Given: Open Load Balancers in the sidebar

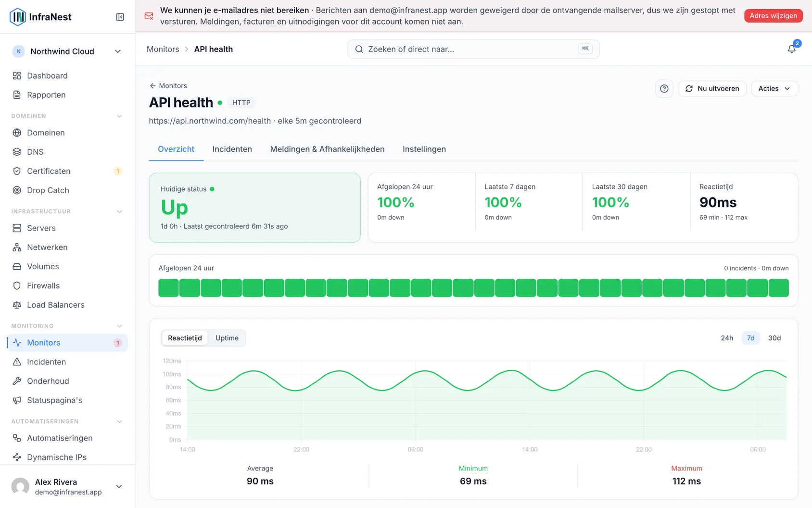Looking at the screenshot, I should click(67, 305).
